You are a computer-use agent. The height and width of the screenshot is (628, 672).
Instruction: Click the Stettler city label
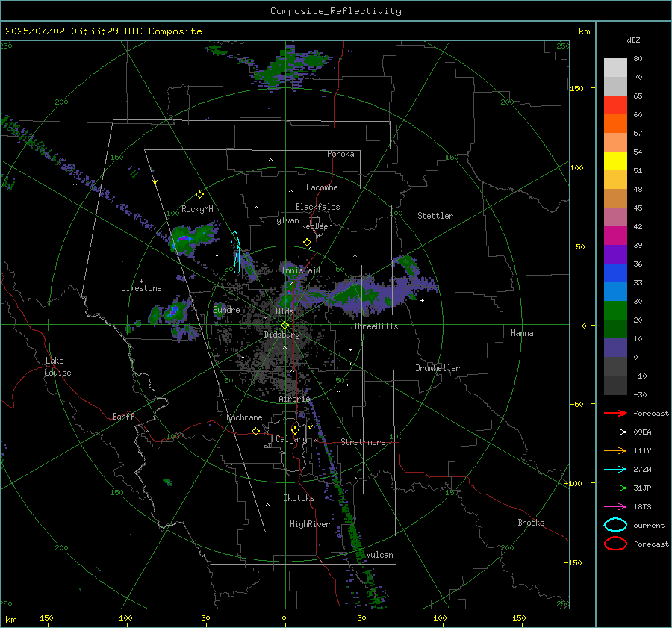(x=435, y=216)
